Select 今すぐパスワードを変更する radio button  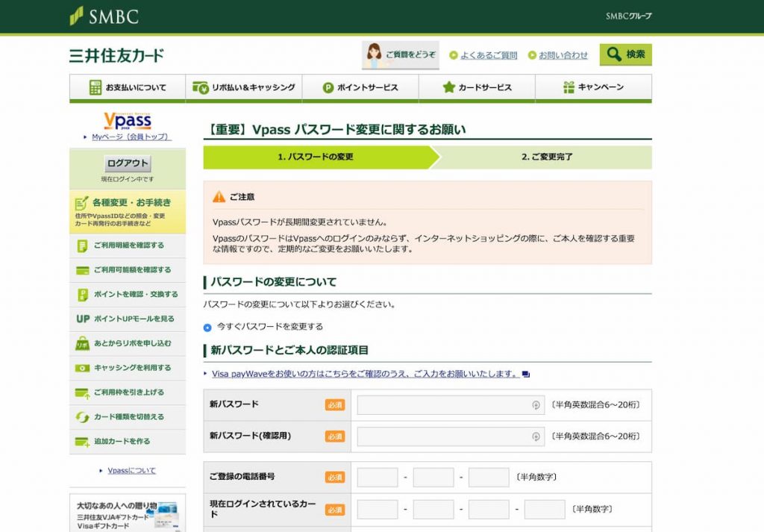coord(207,327)
